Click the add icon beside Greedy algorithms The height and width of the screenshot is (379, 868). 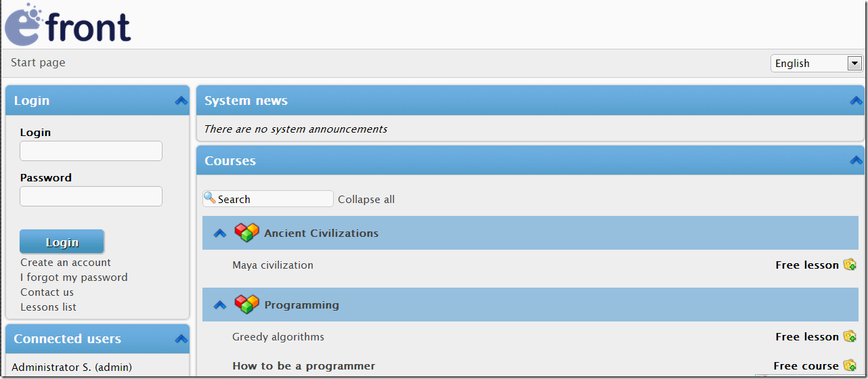[850, 336]
